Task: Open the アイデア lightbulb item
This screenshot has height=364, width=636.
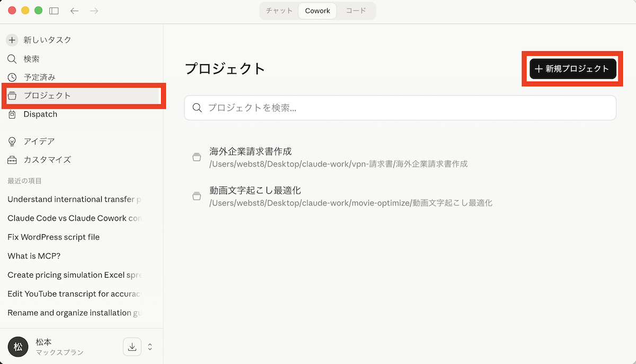Action: click(x=39, y=141)
